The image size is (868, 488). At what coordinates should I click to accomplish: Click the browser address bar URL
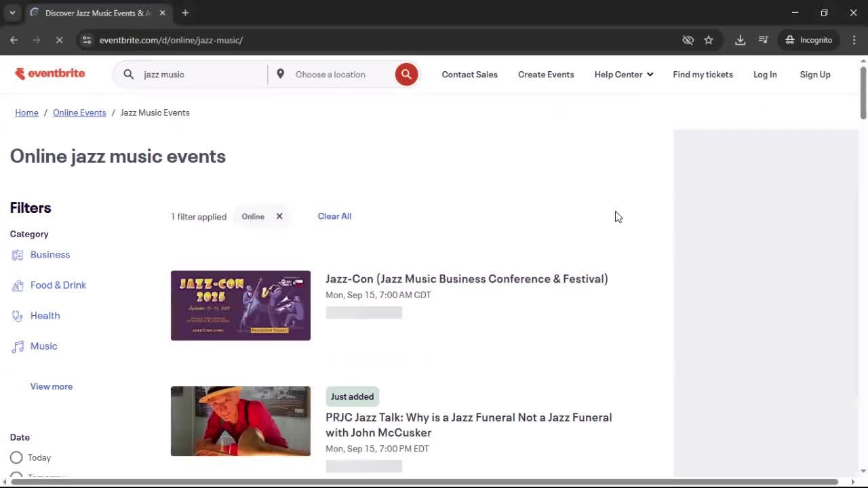pyautogui.click(x=171, y=40)
